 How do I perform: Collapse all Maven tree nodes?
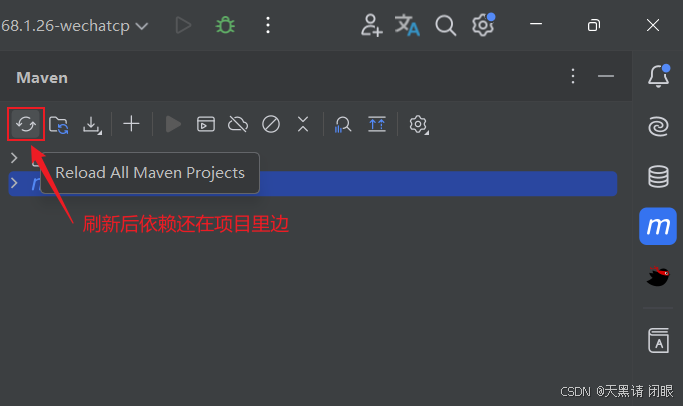coord(303,124)
